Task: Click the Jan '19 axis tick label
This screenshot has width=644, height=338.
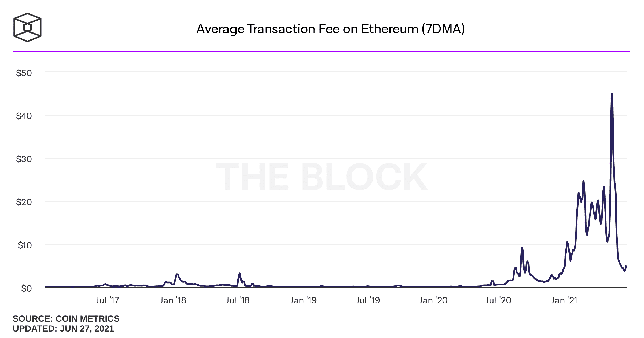Action: point(303,300)
